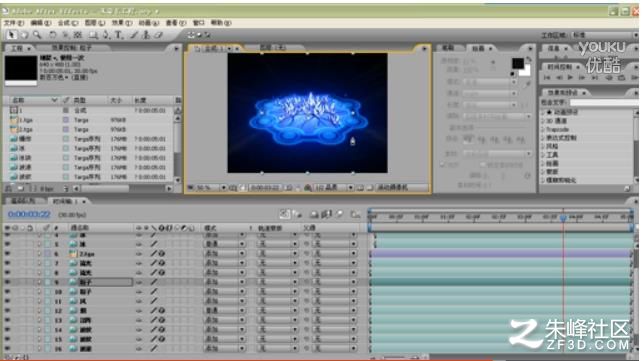Click the current timecode 0:00:03:22
The height and width of the screenshot is (361, 642).
[29, 214]
